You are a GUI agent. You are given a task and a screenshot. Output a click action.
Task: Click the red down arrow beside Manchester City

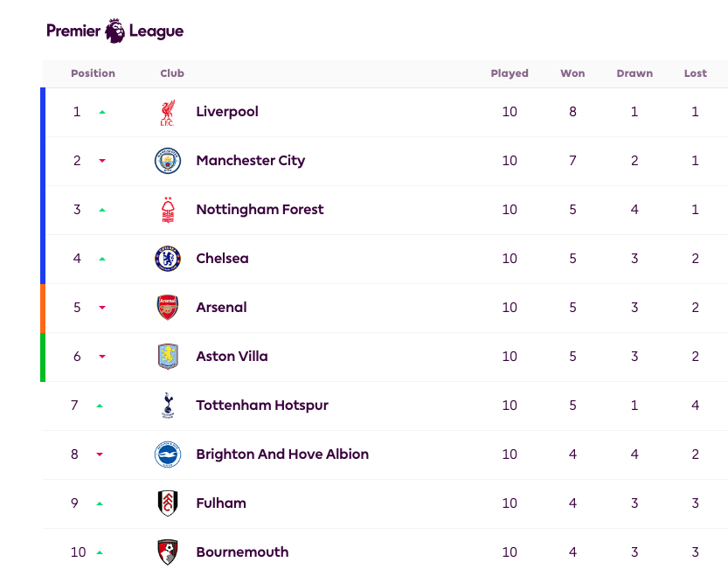point(103,161)
